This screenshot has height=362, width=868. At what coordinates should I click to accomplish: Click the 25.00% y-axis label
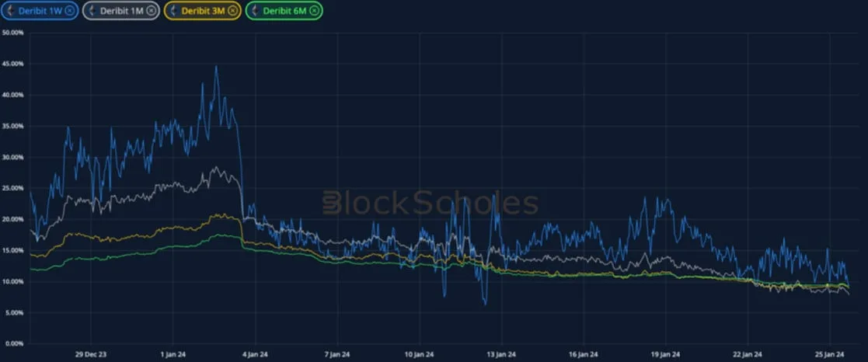[x=12, y=188]
